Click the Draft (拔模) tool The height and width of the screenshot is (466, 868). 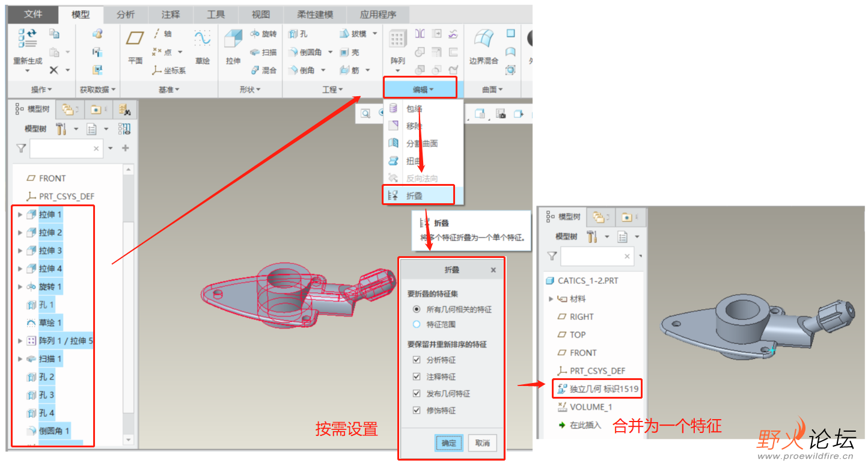coord(353,34)
